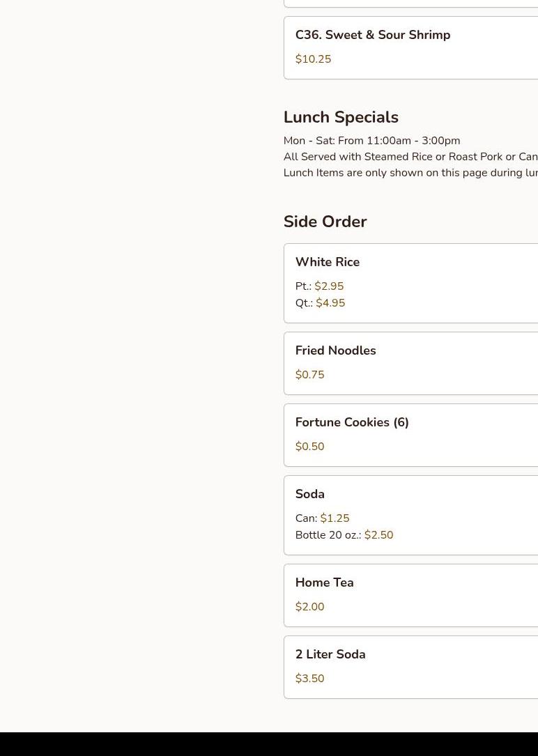
Task: Select the White Rice side order card
Action: coord(410,283)
